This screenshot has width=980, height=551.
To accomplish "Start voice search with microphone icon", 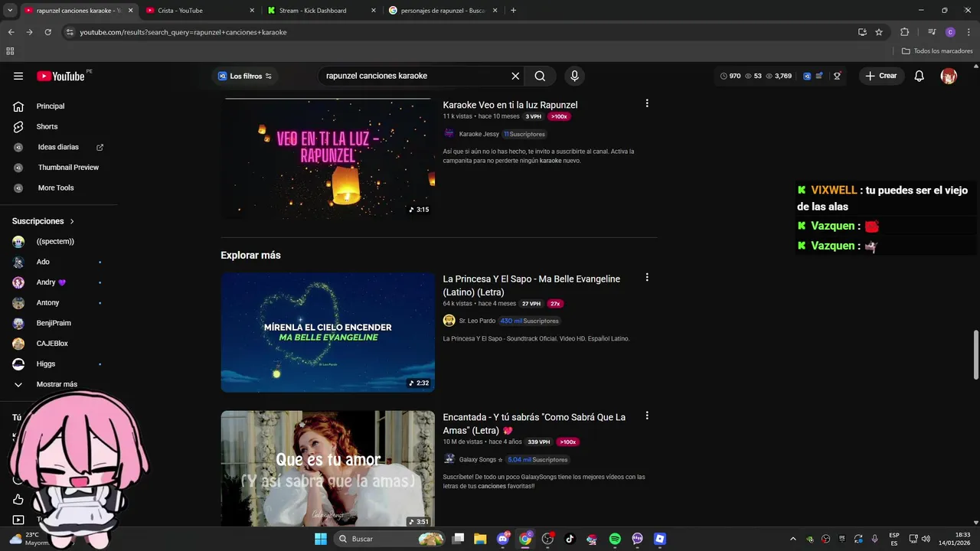I will pyautogui.click(x=574, y=76).
